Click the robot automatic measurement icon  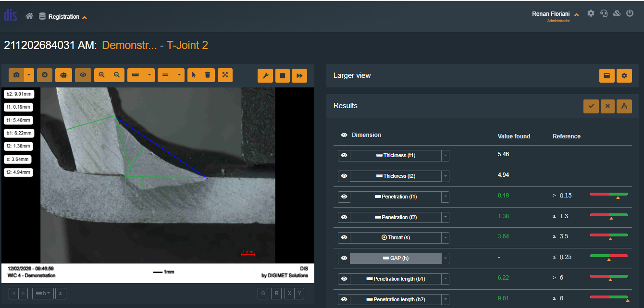pos(63,75)
